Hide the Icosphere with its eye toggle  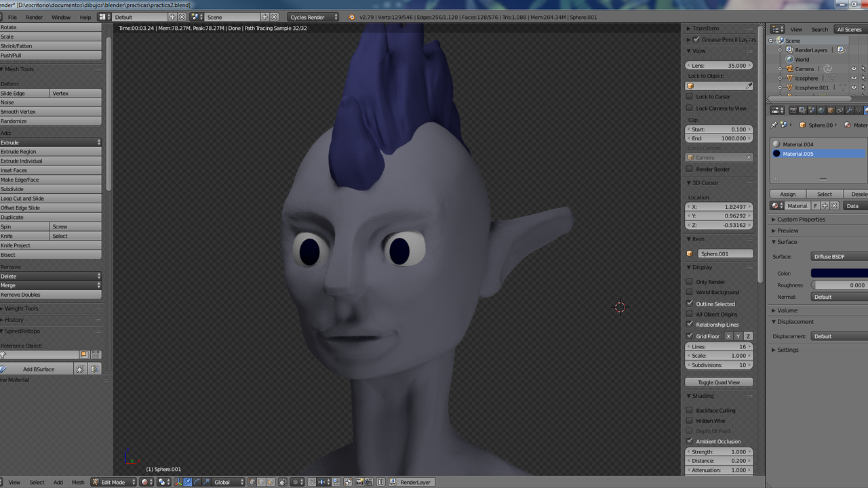click(852, 78)
